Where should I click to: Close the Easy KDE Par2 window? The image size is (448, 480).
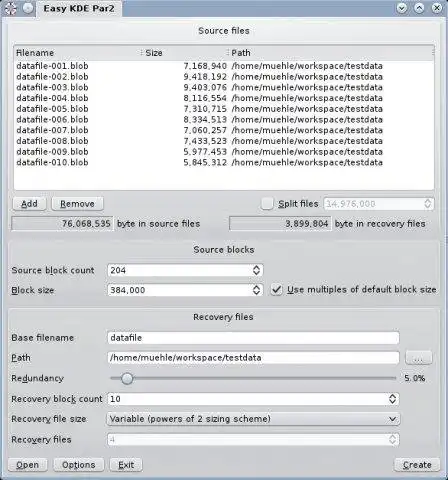tap(437, 8)
